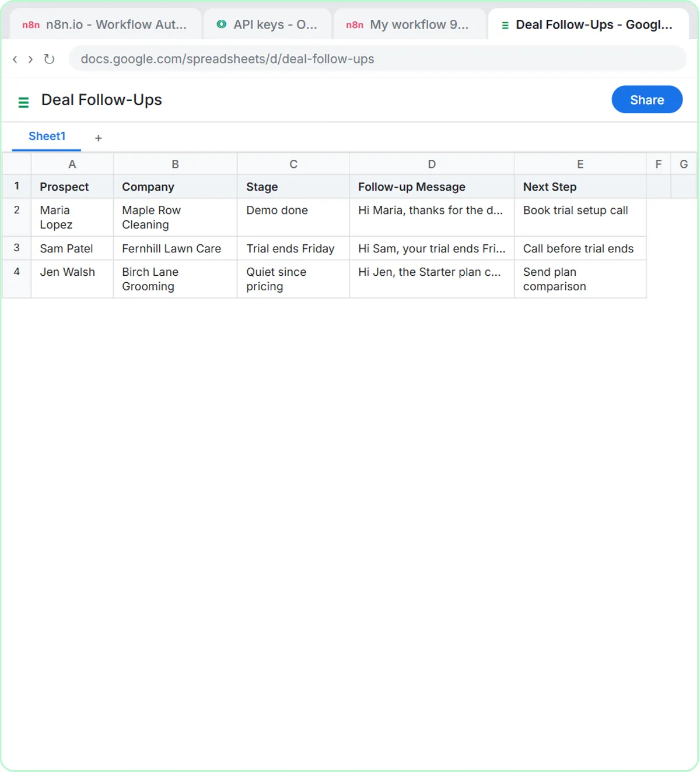Click the browser back arrow icon
The height and width of the screenshot is (772, 700).
click(15, 59)
